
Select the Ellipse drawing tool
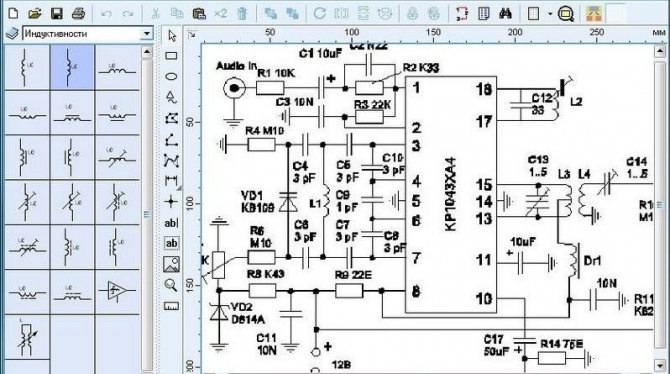pyautogui.click(x=171, y=77)
